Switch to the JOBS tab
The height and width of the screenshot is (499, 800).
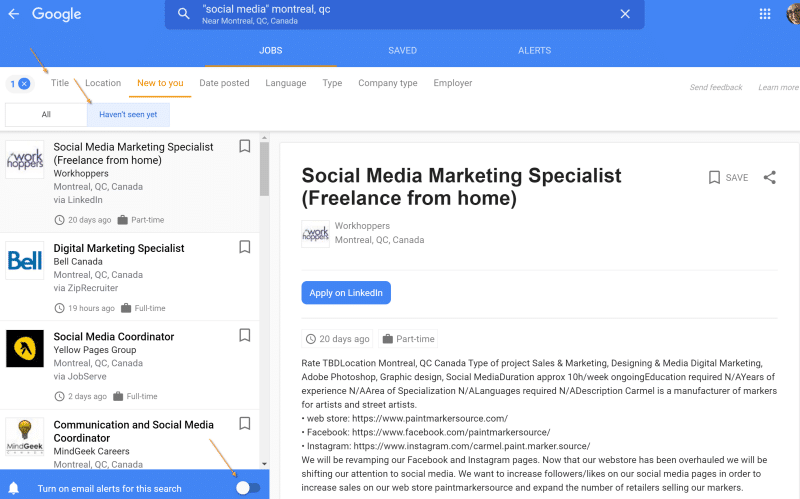click(x=270, y=51)
